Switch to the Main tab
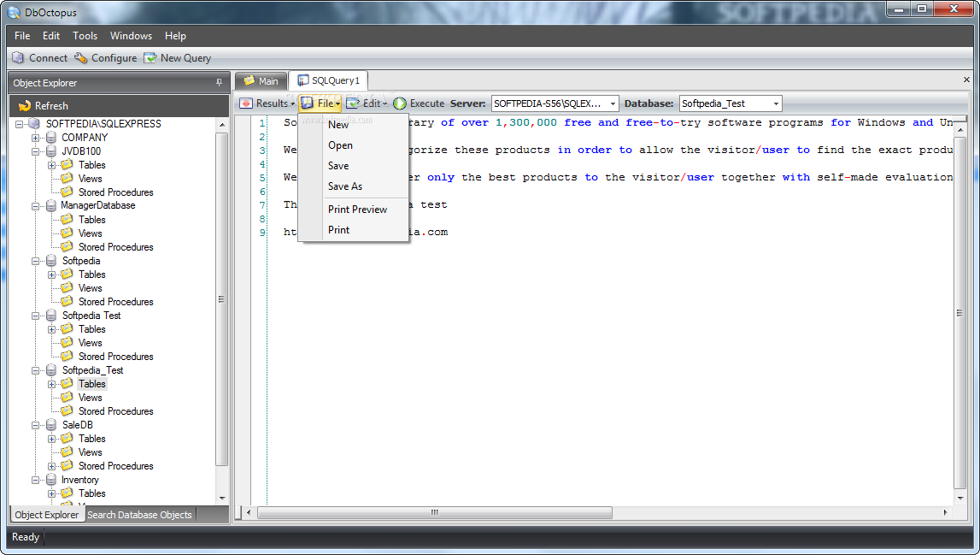Image resolution: width=980 pixels, height=555 pixels. pyautogui.click(x=261, y=80)
